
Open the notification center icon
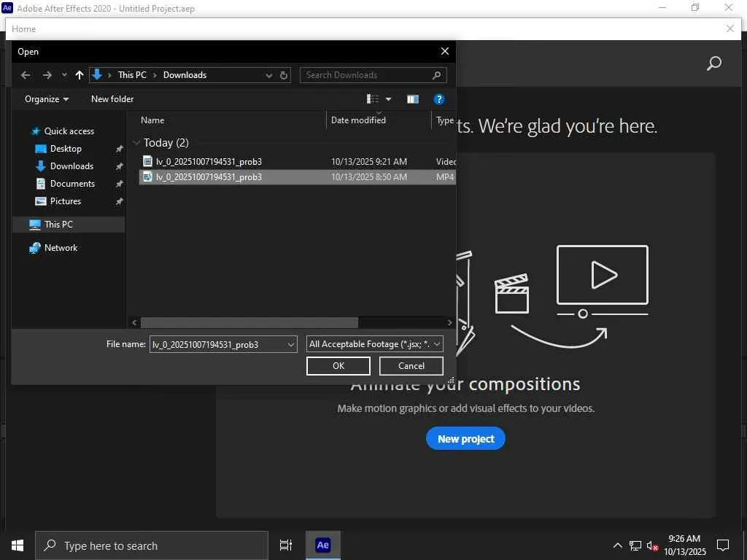(723, 545)
